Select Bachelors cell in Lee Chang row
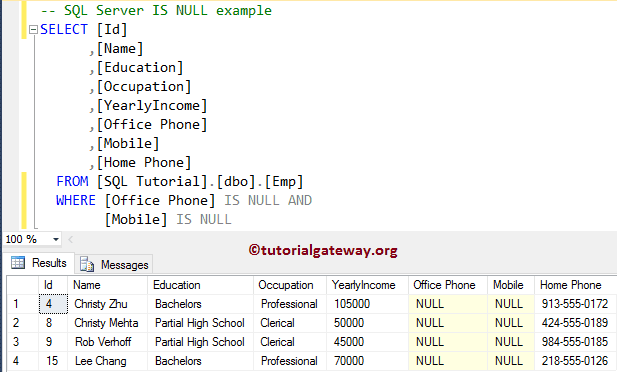The image size is (617, 372). [200, 361]
